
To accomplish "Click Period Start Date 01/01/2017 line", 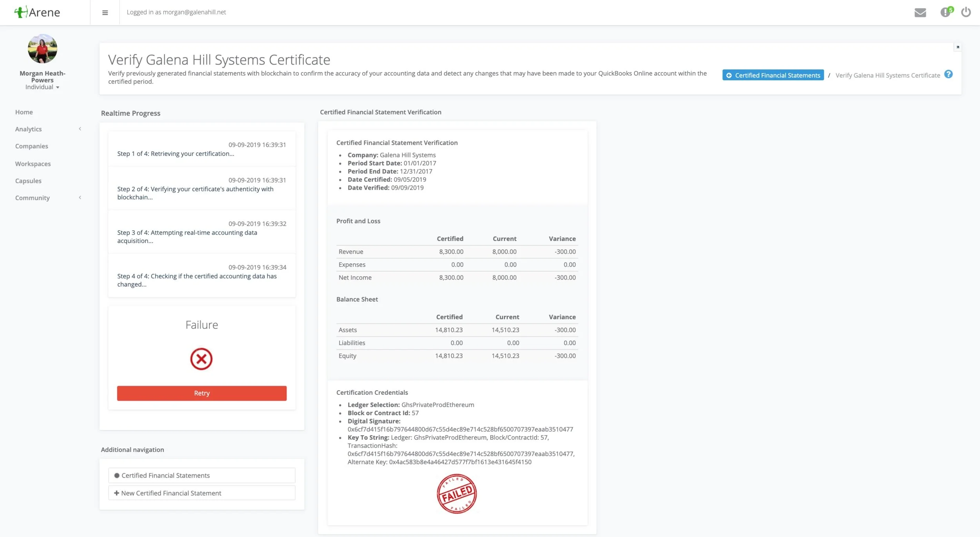I will [x=392, y=163].
